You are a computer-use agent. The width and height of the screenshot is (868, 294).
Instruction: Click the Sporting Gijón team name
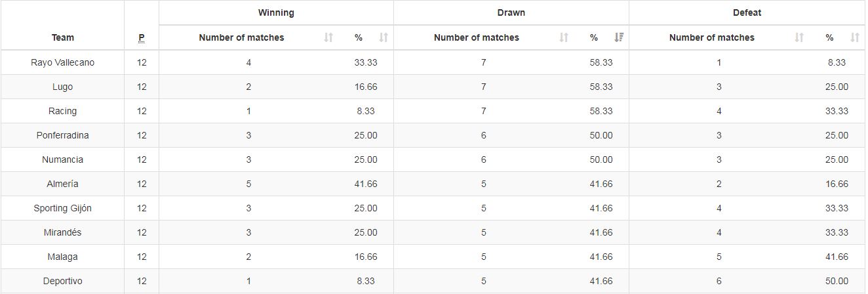tap(63, 208)
